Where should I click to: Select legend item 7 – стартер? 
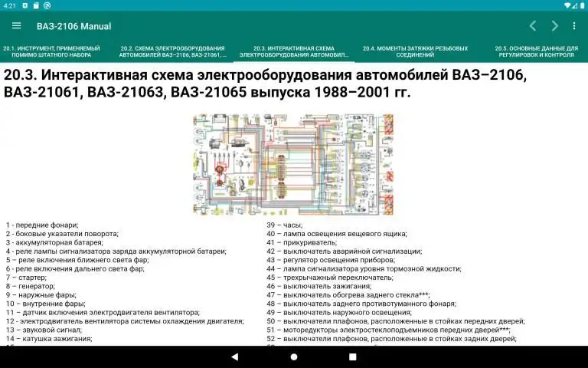coord(26,278)
